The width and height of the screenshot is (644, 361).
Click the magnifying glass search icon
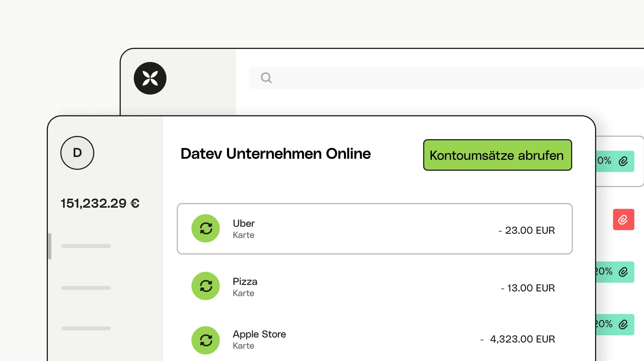(x=267, y=78)
